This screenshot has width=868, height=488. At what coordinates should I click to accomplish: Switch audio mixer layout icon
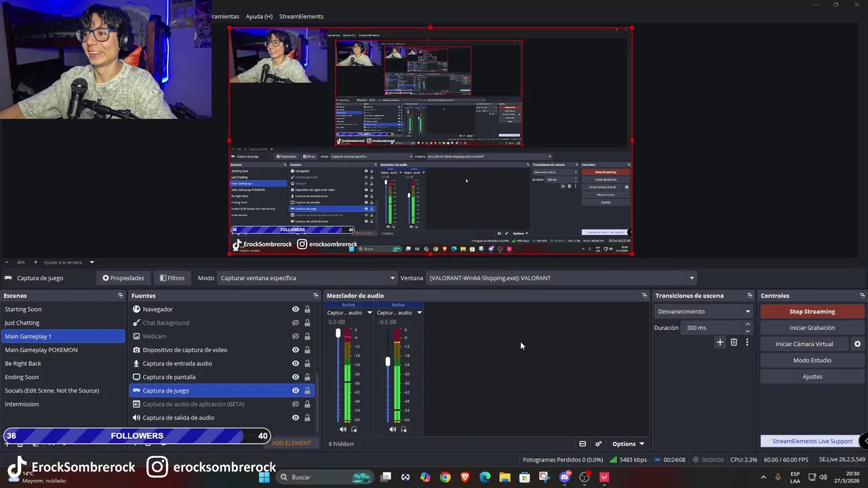(x=583, y=444)
